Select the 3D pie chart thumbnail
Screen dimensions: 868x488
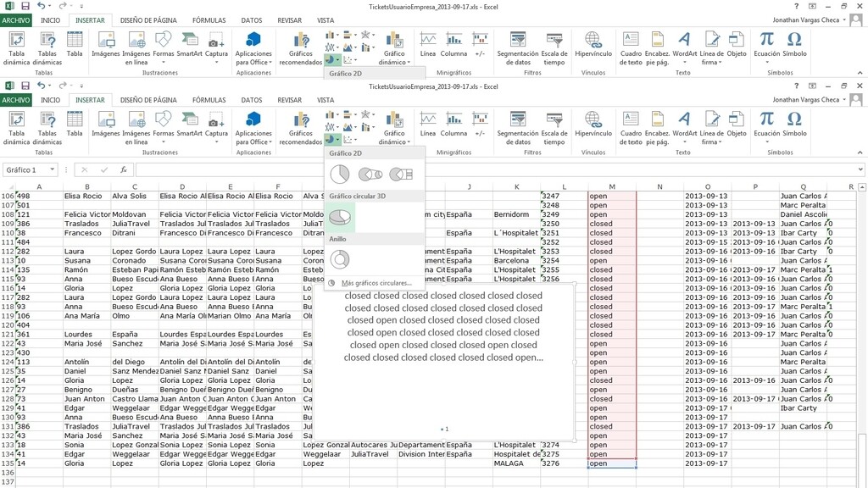[338, 216]
